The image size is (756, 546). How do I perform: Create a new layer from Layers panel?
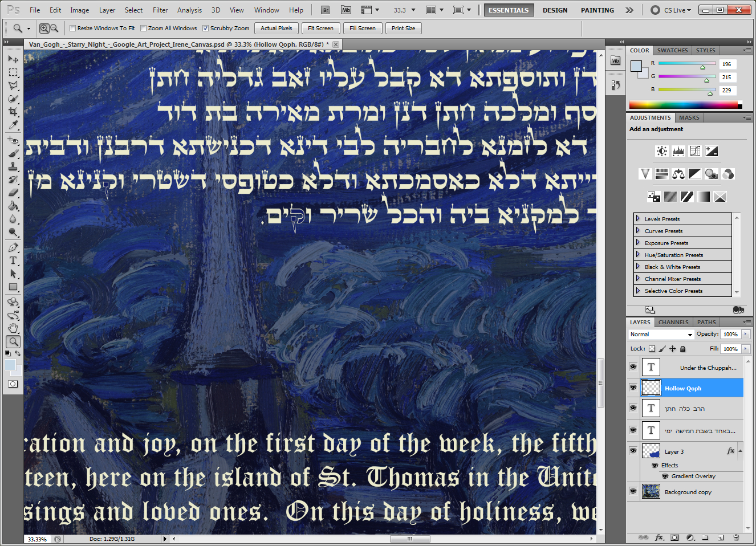click(721, 537)
